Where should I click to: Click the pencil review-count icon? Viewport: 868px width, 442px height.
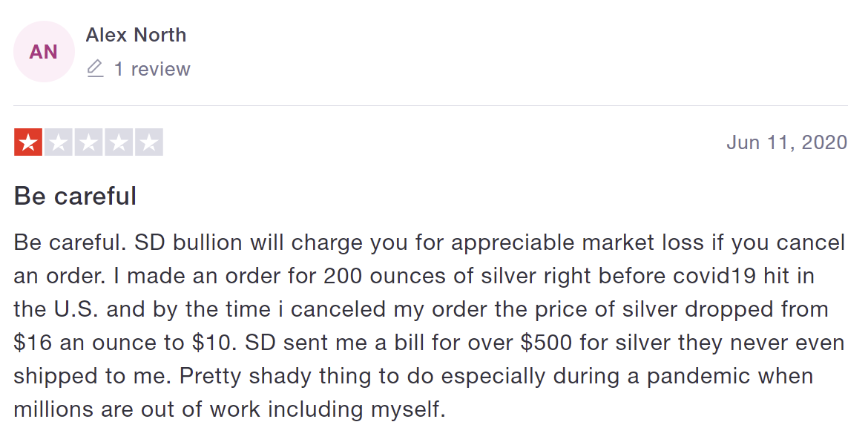pos(95,69)
